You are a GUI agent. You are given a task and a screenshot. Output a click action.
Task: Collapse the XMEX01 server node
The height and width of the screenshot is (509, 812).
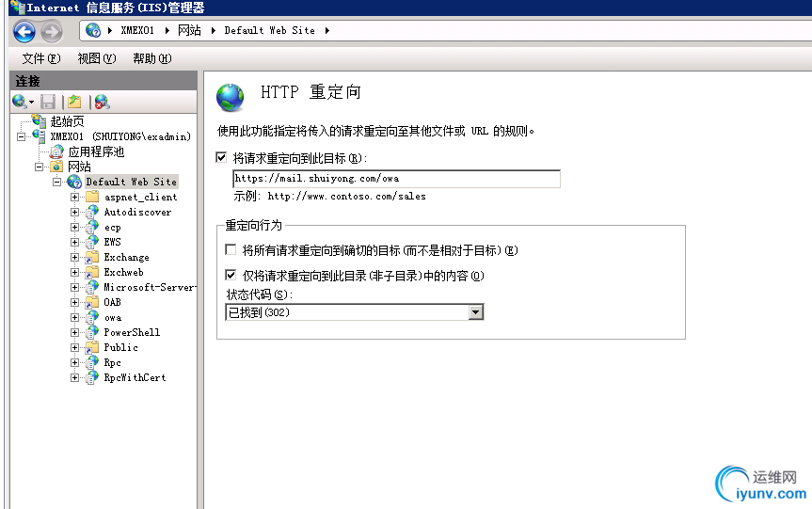(x=22, y=136)
